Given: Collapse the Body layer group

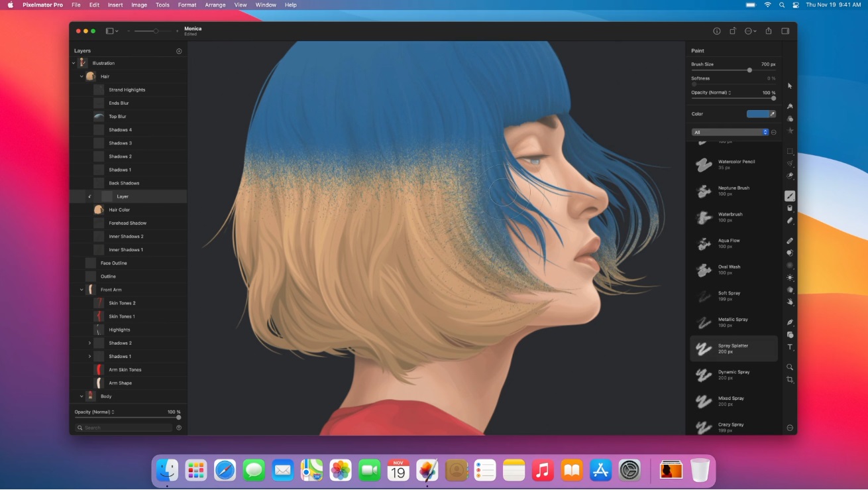Looking at the screenshot, I should coord(81,397).
